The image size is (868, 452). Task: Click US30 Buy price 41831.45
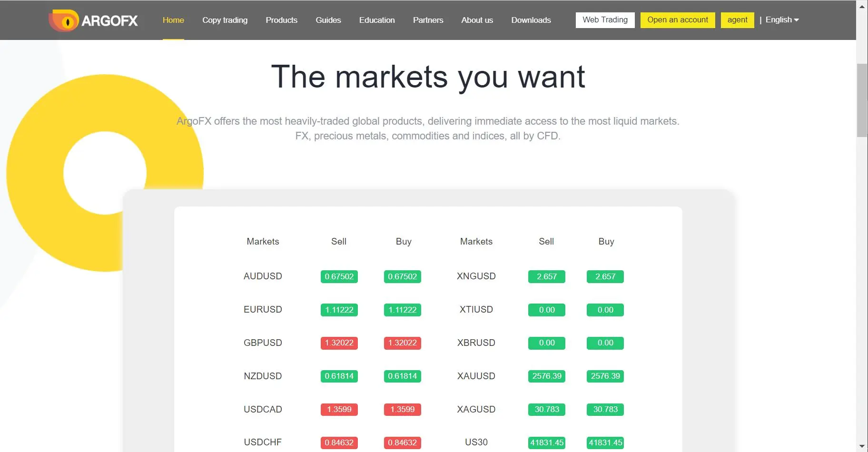tap(605, 443)
